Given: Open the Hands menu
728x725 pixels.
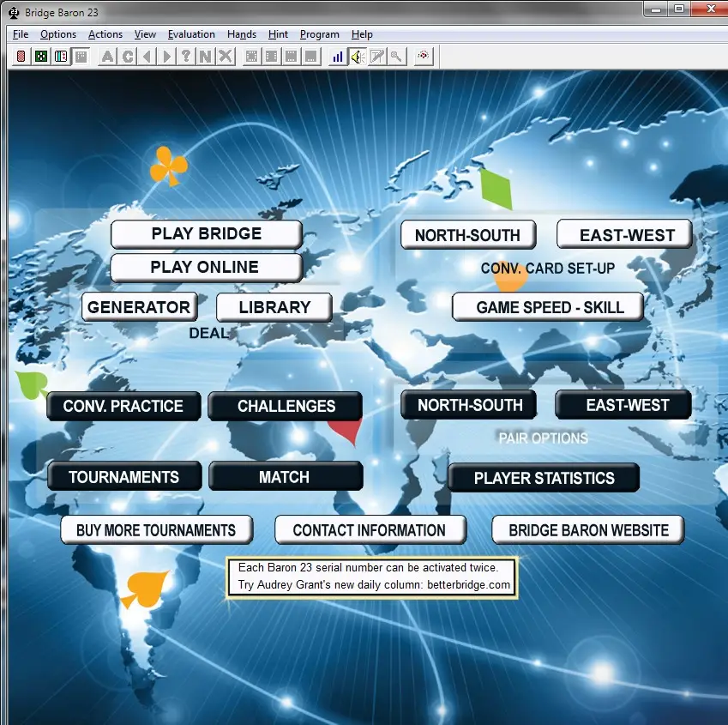Looking at the screenshot, I should pos(242,34).
